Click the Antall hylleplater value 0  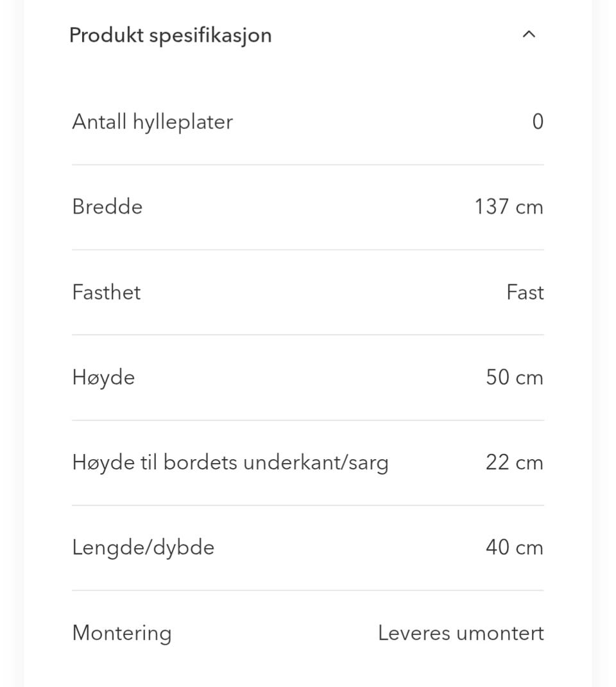coord(538,121)
